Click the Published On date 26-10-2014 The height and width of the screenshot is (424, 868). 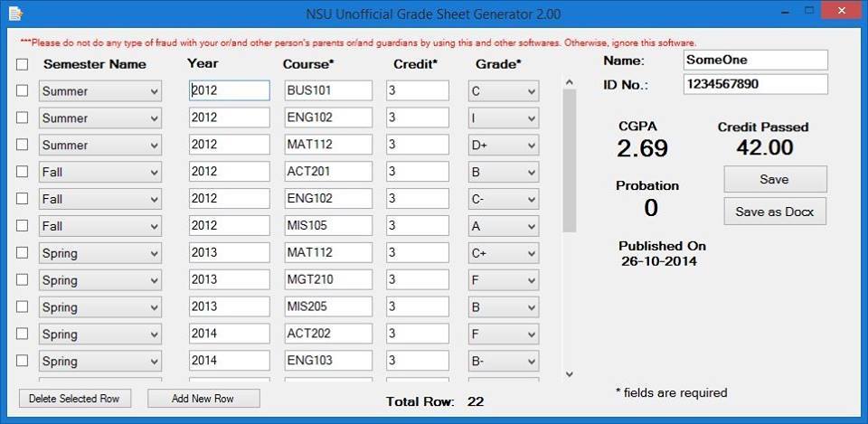click(x=659, y=261)
